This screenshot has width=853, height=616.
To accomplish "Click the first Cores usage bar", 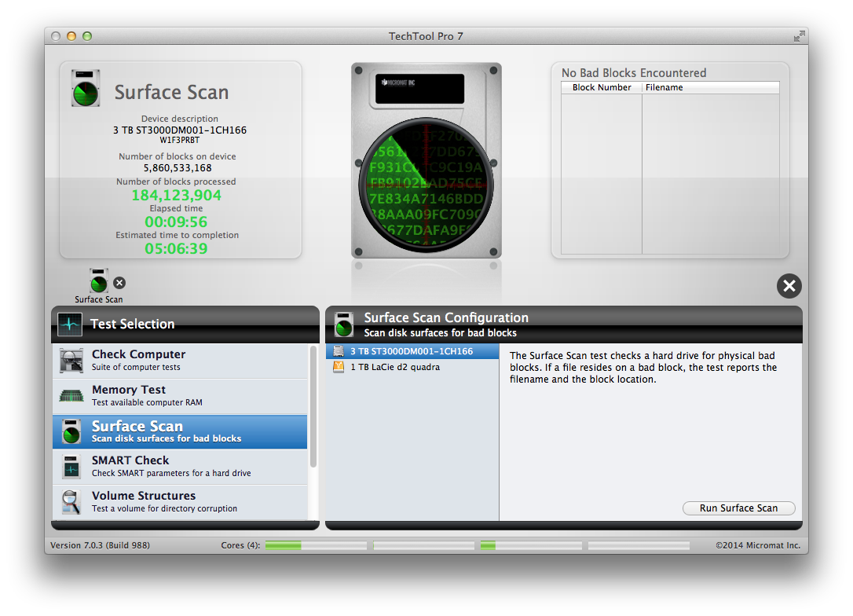I will coord(316,545).
